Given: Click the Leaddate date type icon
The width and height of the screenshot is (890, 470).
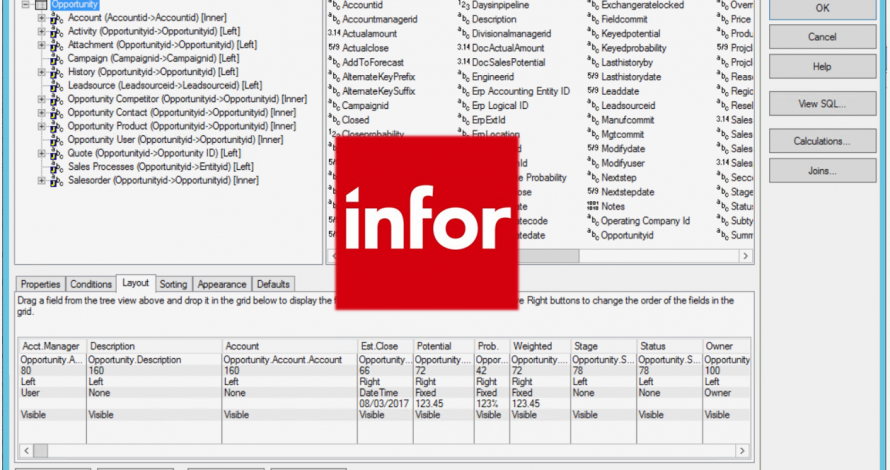Looking at the screenshot, I should pos(593,91).
